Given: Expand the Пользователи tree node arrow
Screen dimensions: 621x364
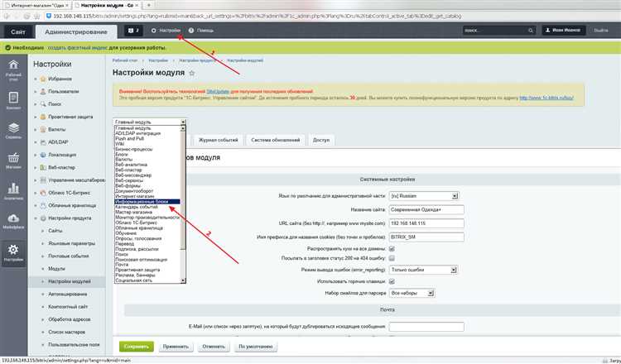Looking at the screenshot, I should coord(36,92).
